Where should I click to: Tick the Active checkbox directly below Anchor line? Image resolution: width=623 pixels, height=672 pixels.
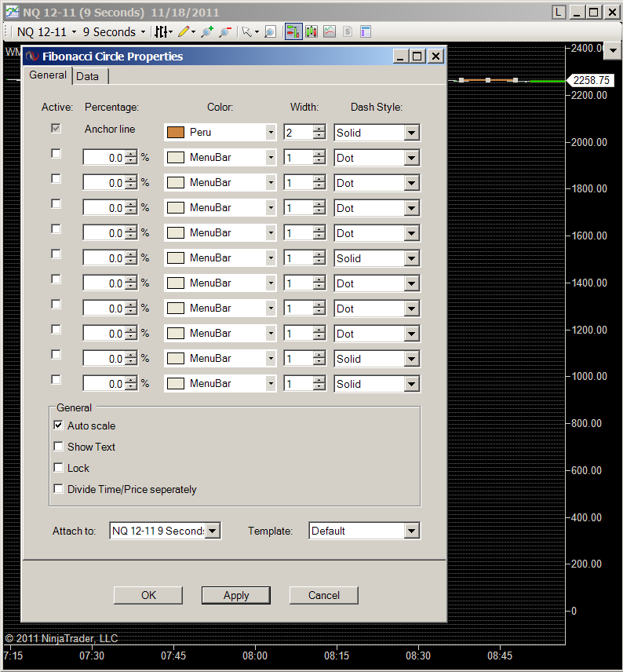click(56, 153)
